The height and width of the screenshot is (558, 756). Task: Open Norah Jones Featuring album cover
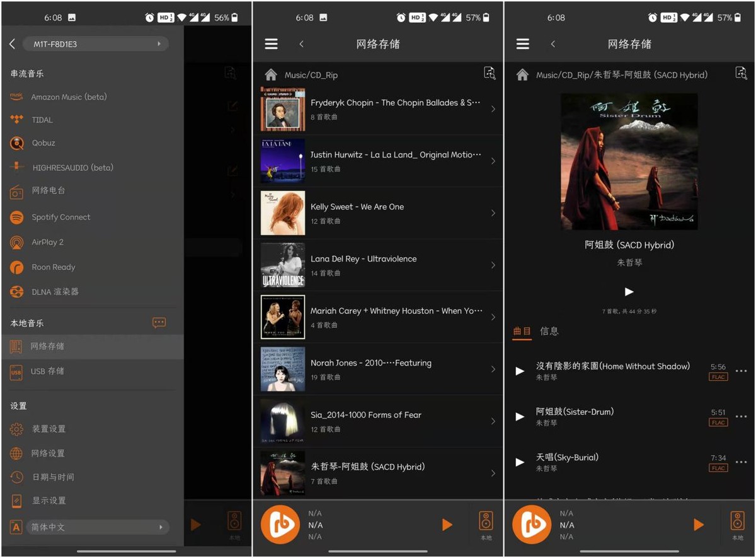283,369
